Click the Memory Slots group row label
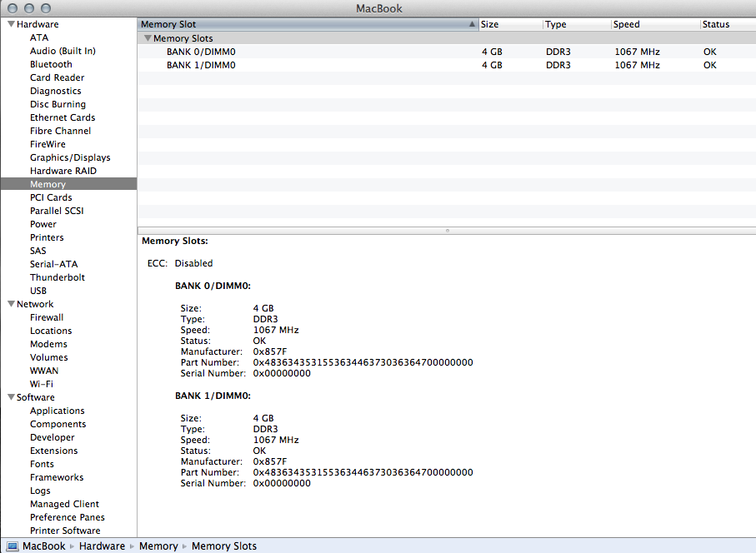 [183, 38]
